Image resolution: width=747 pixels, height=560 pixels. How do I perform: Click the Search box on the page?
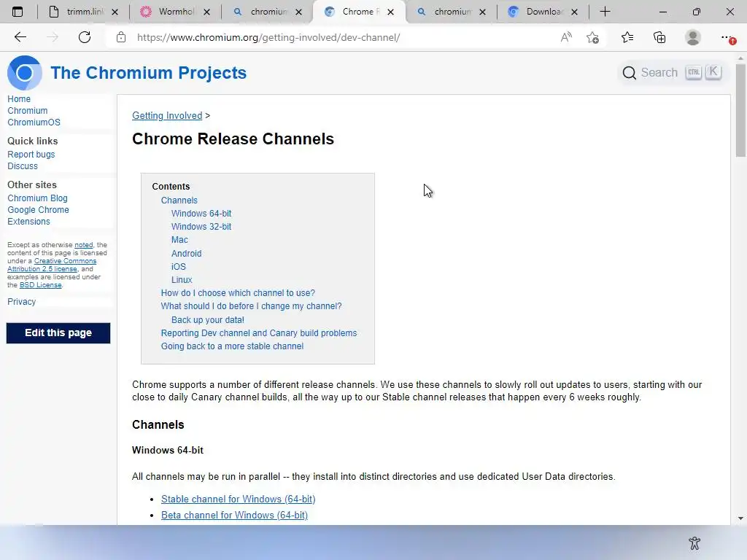[x=672, y=73]
